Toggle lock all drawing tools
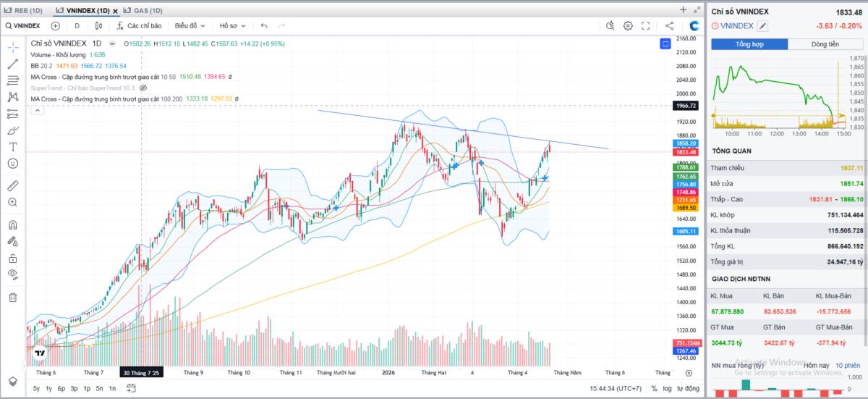This screenshot has width=868, height=399. [x=12, y=259]
